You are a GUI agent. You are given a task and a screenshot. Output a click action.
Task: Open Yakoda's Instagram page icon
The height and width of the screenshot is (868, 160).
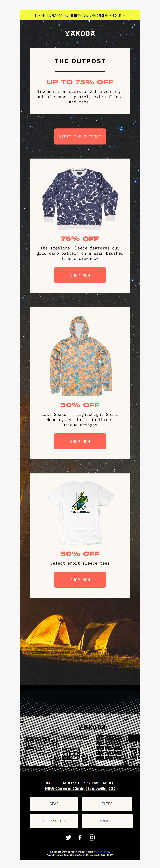(x=91, y=837)
